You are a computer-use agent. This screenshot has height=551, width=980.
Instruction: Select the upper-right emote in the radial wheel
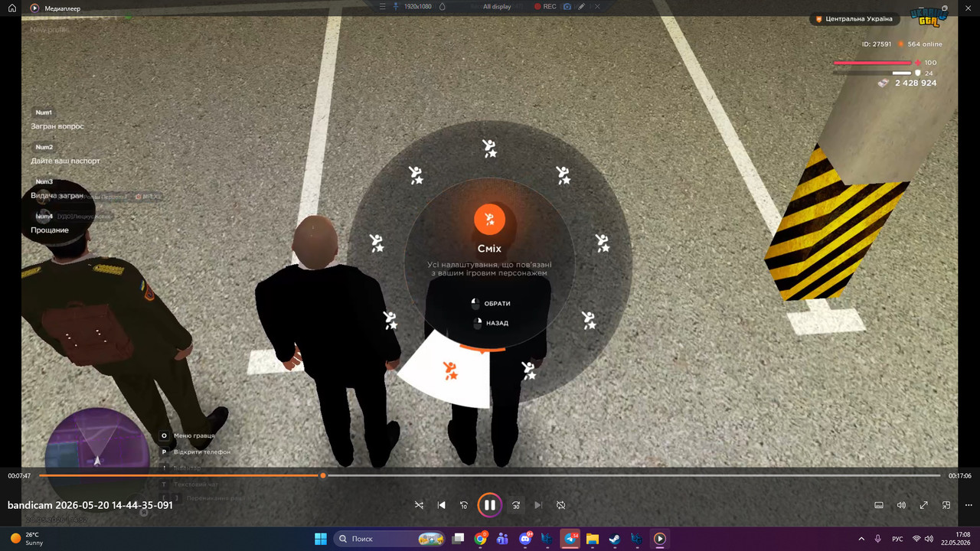coord(563,174)
